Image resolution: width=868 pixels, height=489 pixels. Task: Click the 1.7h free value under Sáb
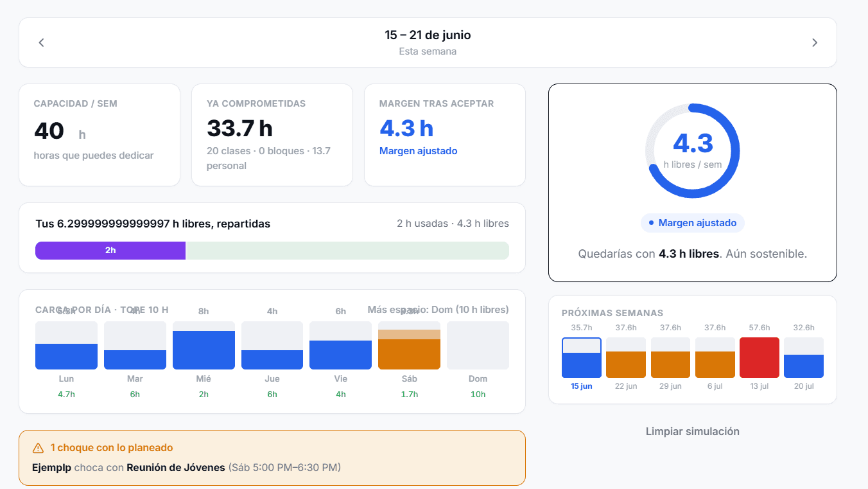[409, 395]
